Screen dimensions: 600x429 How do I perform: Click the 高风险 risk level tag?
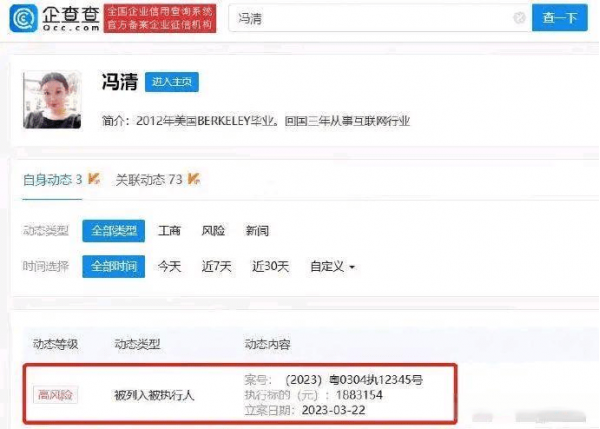55,395
